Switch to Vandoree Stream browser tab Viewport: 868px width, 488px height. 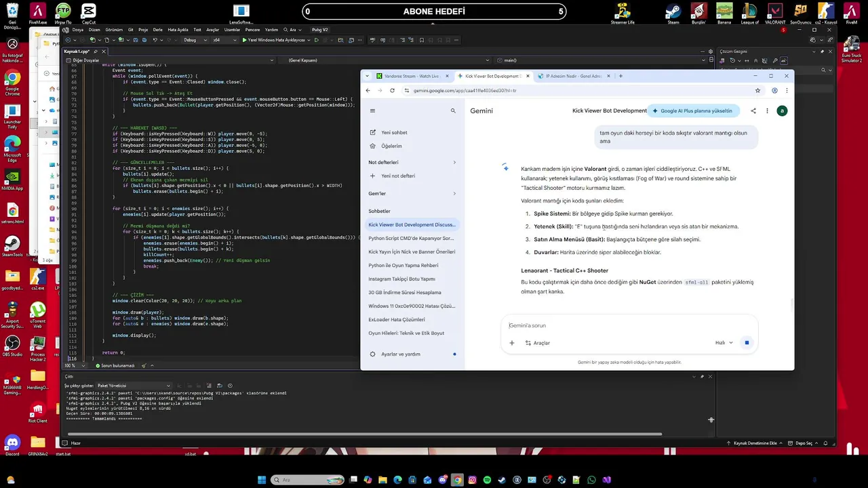pos(411,76)
